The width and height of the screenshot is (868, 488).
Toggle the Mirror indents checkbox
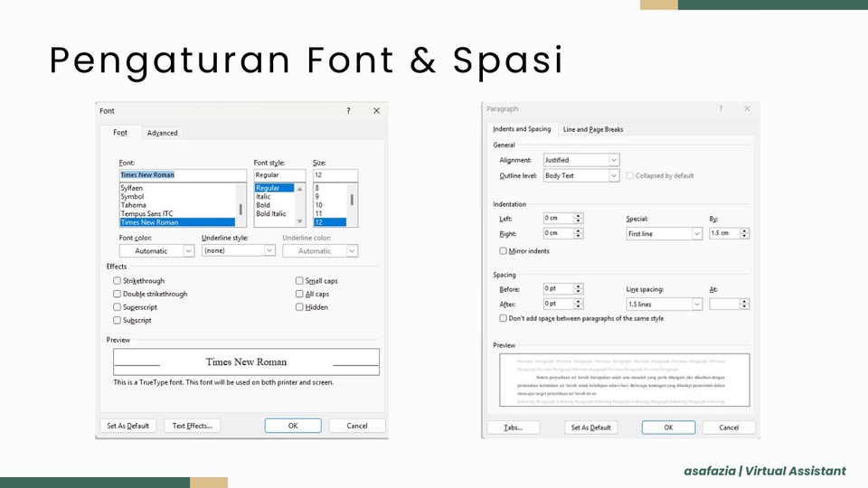click(504, 250)
